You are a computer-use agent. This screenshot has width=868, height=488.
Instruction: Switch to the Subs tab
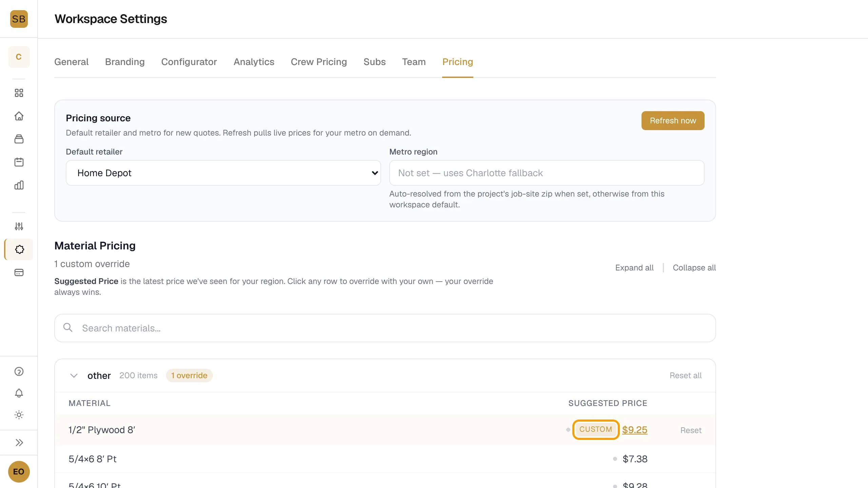pos(374,62)
